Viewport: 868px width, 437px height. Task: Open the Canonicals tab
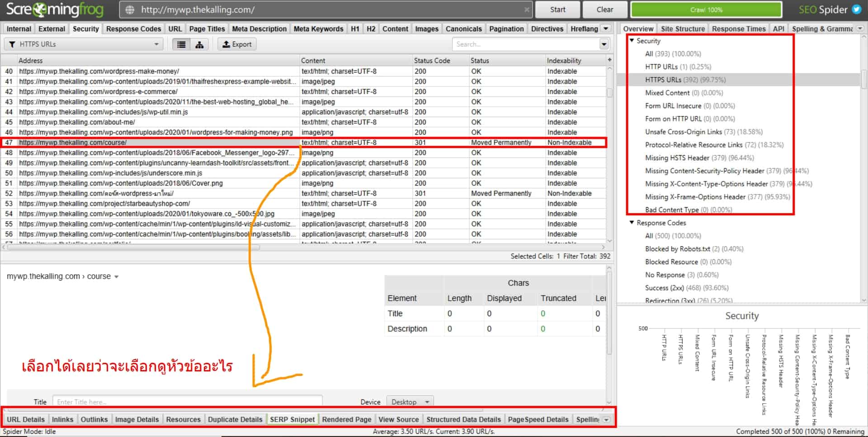464,28
